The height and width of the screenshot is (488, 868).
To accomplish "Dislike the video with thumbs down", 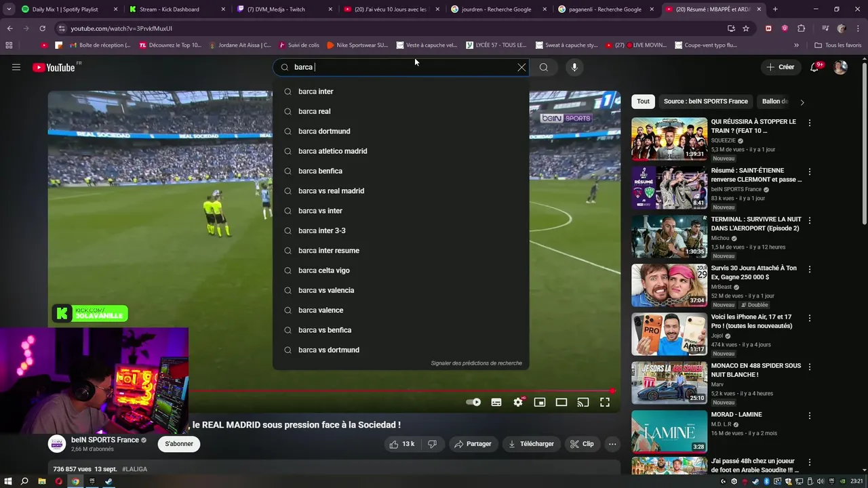I will [432, 444].
